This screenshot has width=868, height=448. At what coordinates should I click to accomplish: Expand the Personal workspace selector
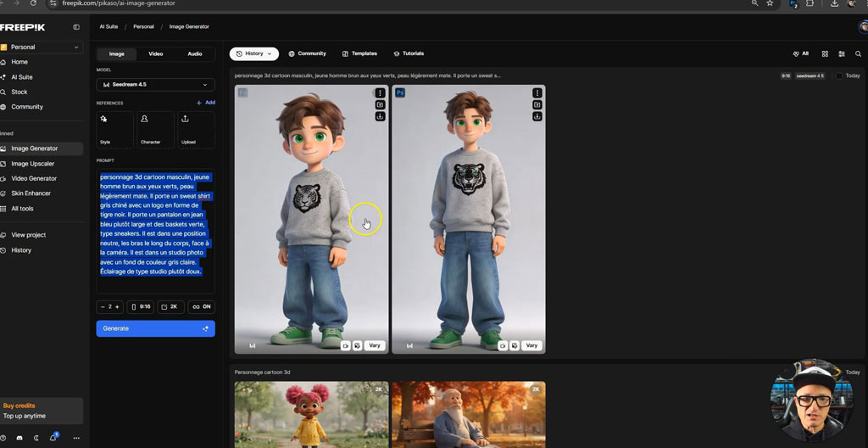pyautogui.click(x=42, y=48)
